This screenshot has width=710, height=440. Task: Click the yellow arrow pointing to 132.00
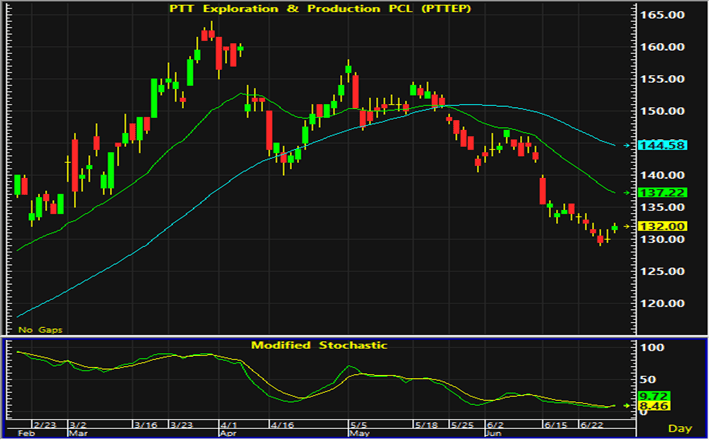click(627, 226)
